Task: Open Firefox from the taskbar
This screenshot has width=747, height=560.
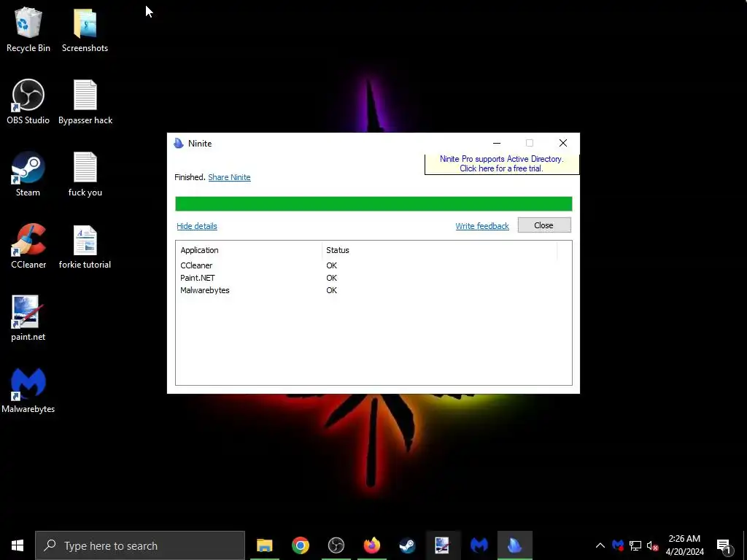Action: coord(371,545)
